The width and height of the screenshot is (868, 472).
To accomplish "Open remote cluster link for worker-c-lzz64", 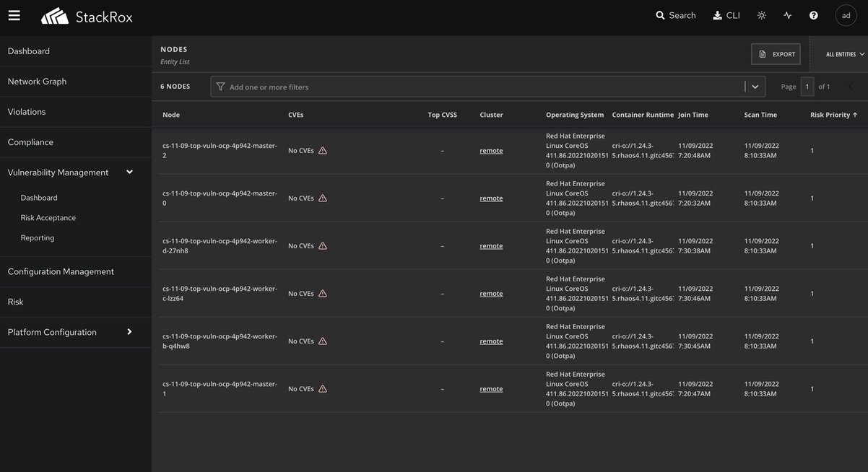I will click(x=491, y=294).
